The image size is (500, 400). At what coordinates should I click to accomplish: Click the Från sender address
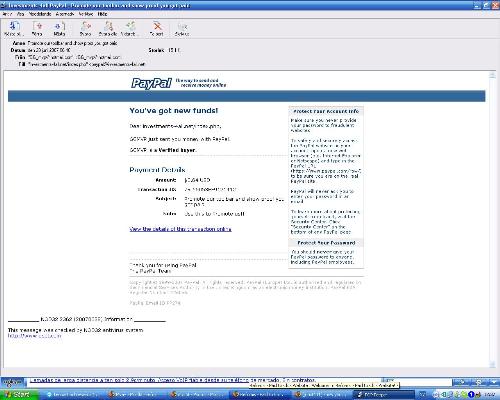click(74, 57)
